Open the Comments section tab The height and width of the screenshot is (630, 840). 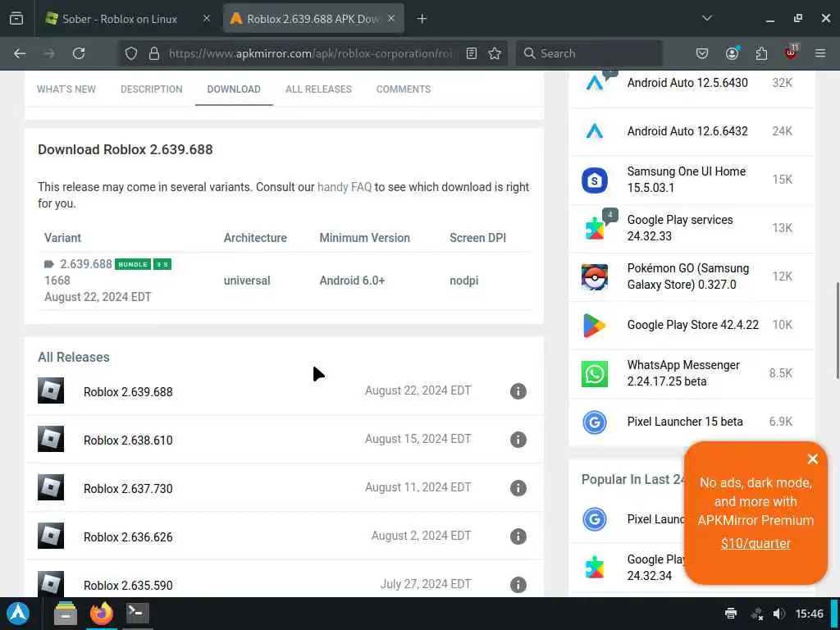pyautogui.click(x=404, y=89)
